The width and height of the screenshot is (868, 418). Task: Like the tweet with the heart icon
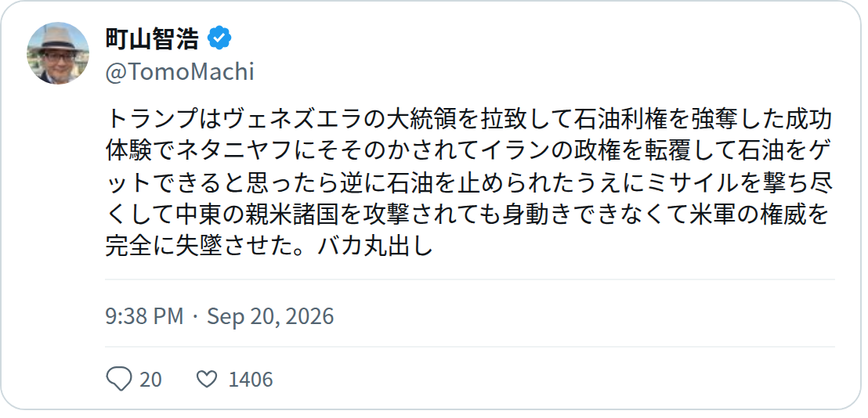(x=207, y=380)
